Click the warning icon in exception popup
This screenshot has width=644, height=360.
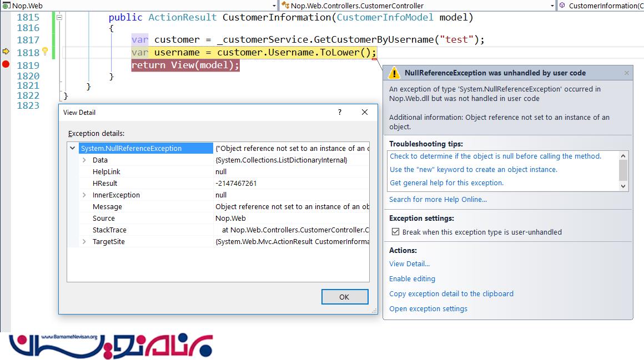394,73
